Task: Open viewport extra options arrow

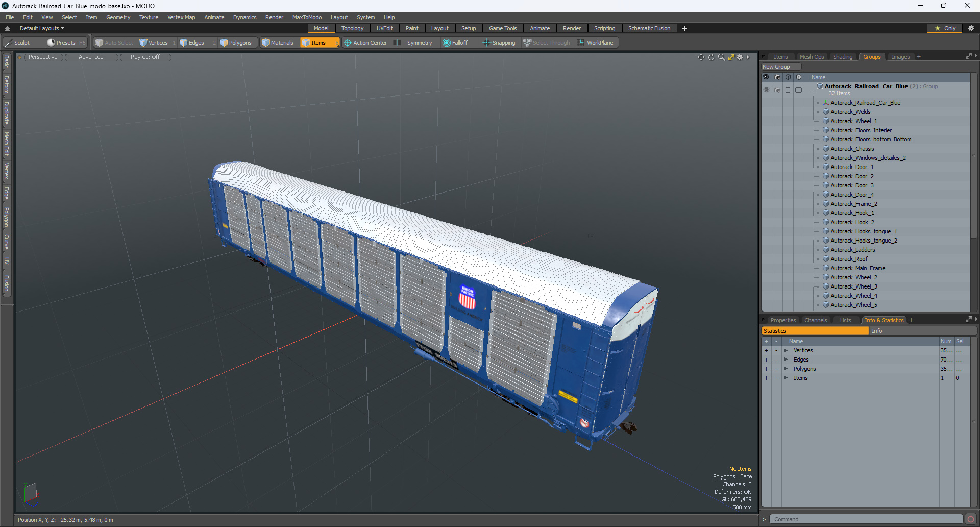Action: [748, 57]
